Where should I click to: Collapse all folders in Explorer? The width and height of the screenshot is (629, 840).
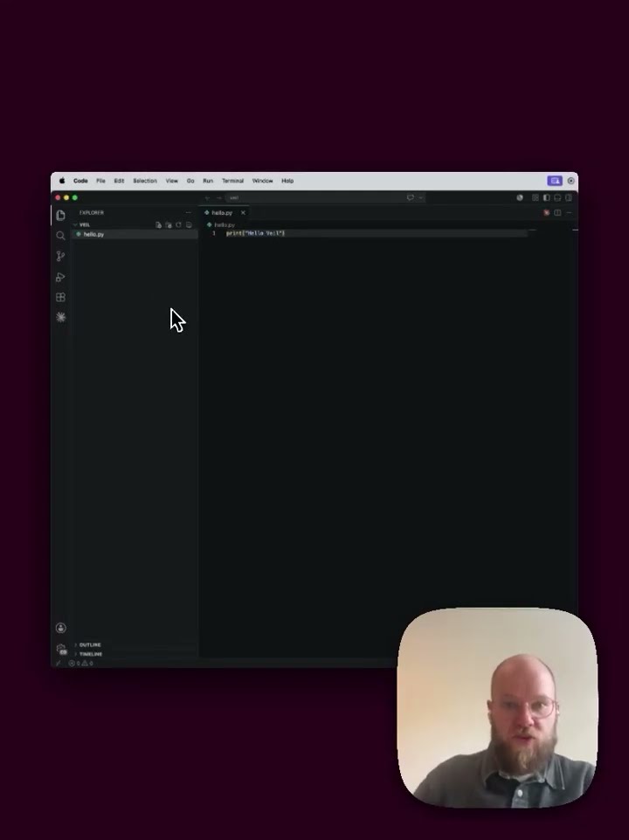tap(189, 225)
